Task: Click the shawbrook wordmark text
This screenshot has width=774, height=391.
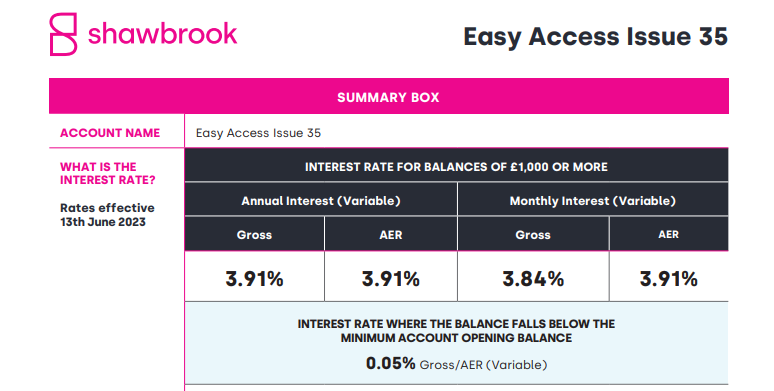Action: point(162,34)
